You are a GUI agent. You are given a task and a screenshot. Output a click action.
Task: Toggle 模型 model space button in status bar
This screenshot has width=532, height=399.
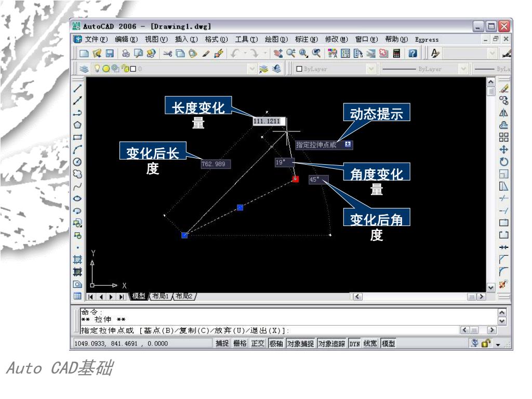click(388, 344)
